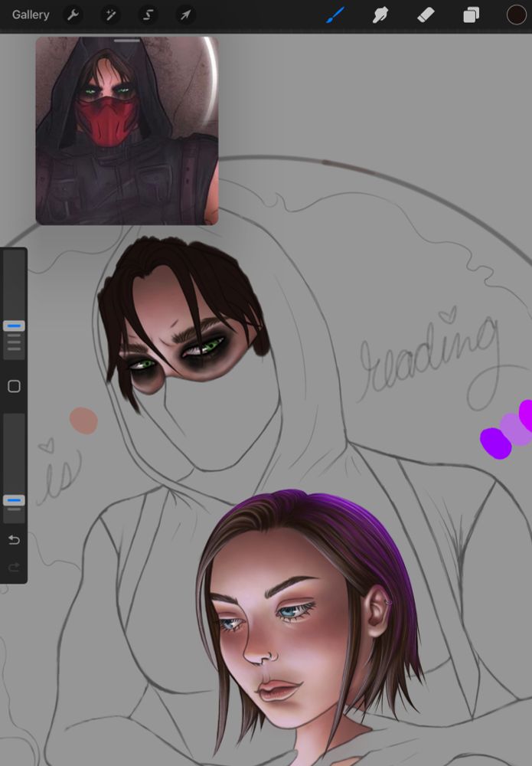The width and height of the screenshot is (532, 766).
Task: Select the Brush tool
Action: pyautogui.click(x=335, y=15)
